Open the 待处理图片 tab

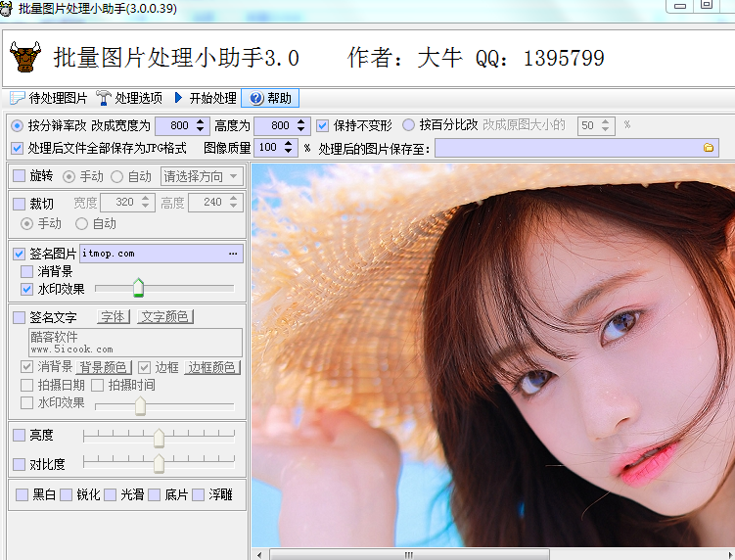coord(49,98)
